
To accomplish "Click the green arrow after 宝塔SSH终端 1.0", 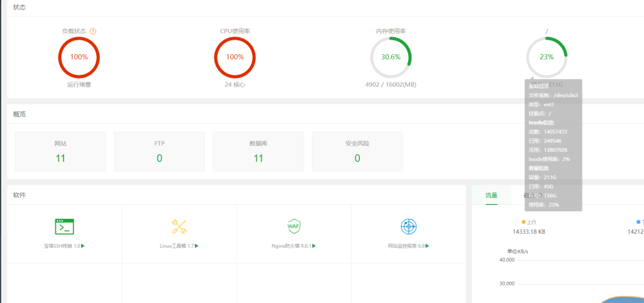I will 83,246.
